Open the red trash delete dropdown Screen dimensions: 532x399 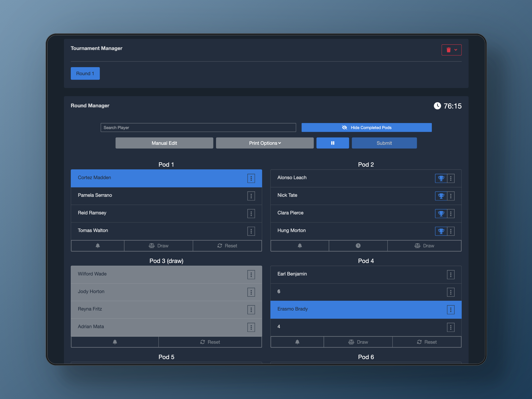[x=451, y=50]
